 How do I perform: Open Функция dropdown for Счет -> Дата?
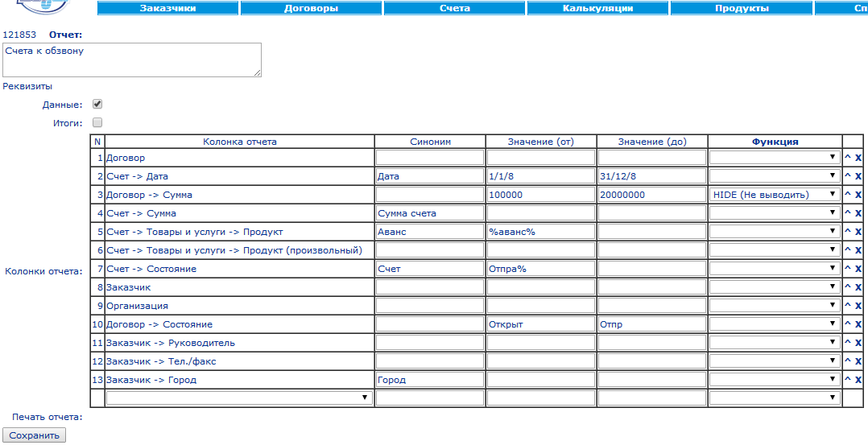(x=775, y=176)
